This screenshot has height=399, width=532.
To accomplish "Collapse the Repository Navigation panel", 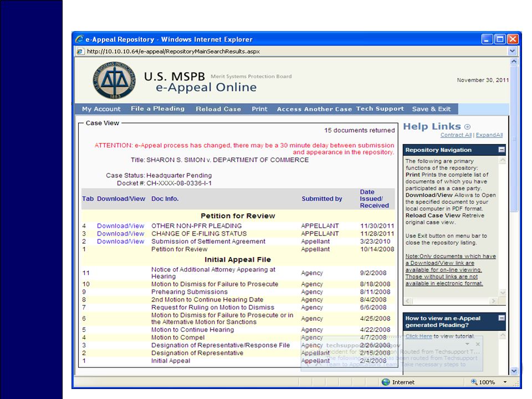I will pyautogui.click(x=502, y=150).
